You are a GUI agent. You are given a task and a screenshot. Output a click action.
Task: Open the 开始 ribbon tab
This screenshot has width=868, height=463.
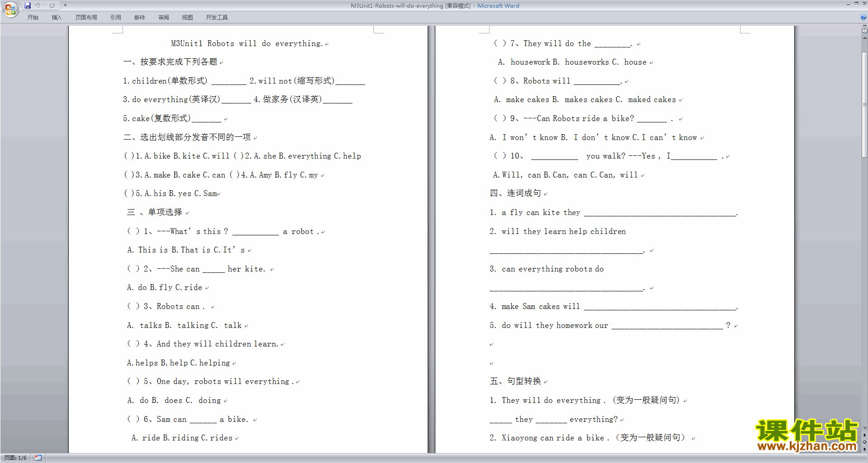[x=33, y=17]
